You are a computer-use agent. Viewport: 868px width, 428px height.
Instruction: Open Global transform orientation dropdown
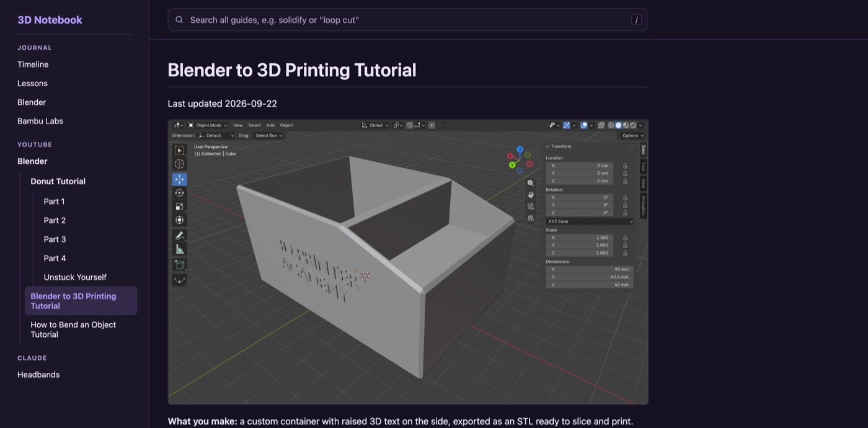tap(375, 125)
